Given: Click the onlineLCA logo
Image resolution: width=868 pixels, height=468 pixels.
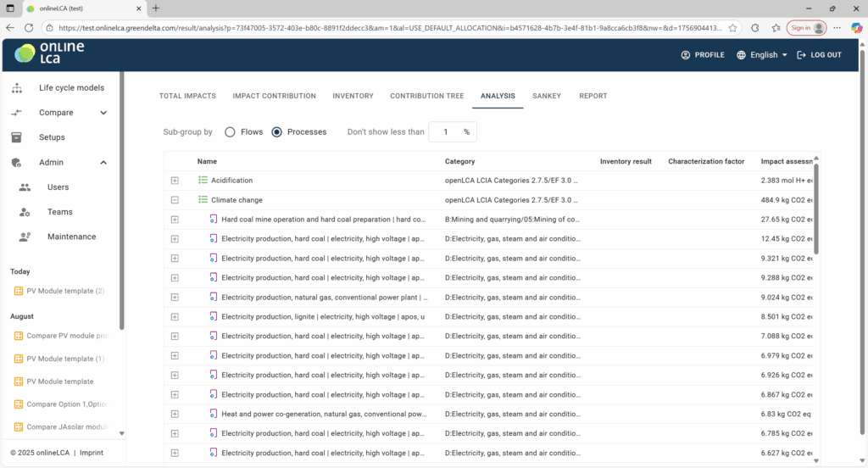Looking at the screenshot, I should click(50, 53).
